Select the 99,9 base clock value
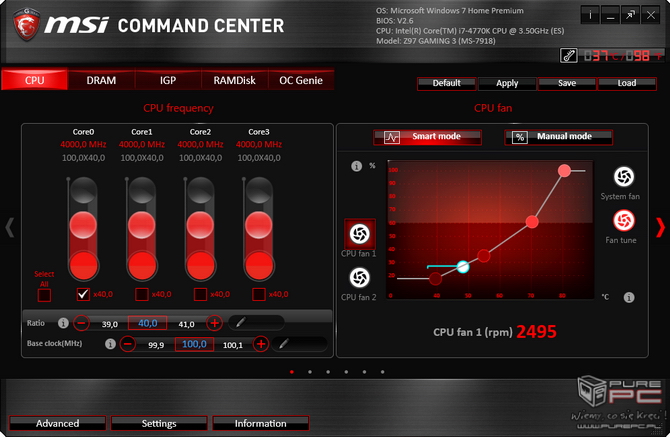The image size is (670, 437). (156, 345)
